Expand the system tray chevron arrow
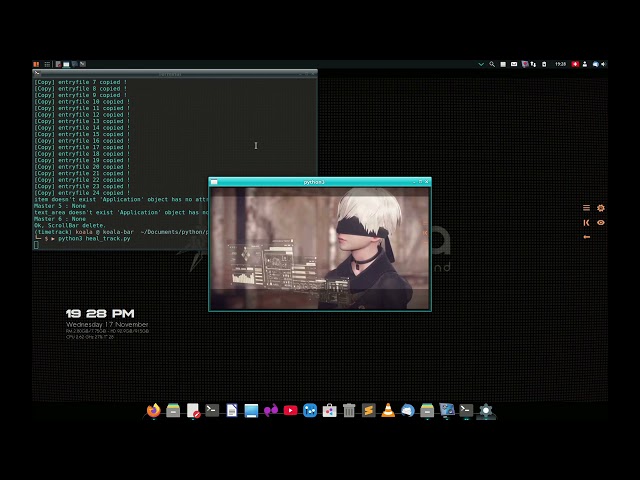Image resolution: width=640 pixels, height=480 pixels. (x=481, y=64)
